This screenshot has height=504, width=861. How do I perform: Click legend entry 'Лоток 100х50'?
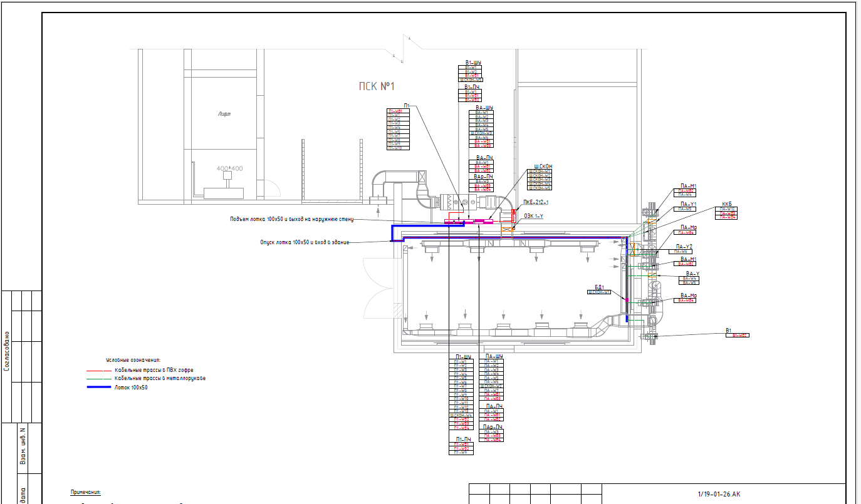[130, 388]
